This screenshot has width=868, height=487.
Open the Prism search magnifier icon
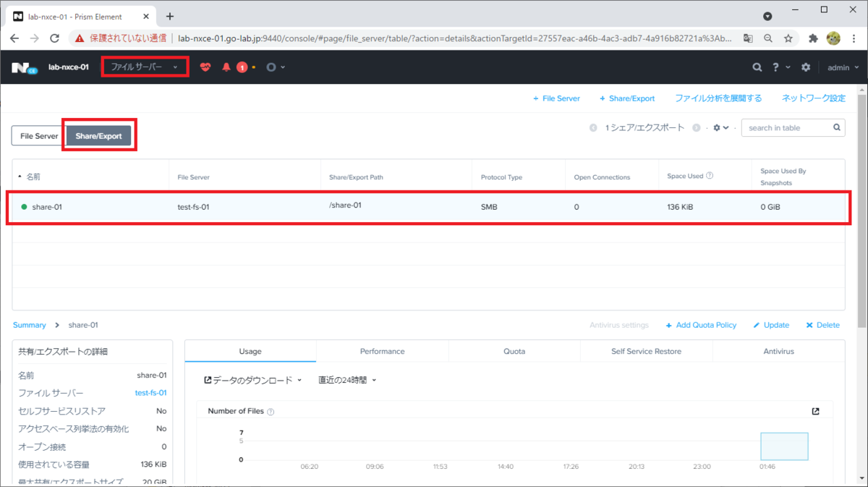coord(757,67)
